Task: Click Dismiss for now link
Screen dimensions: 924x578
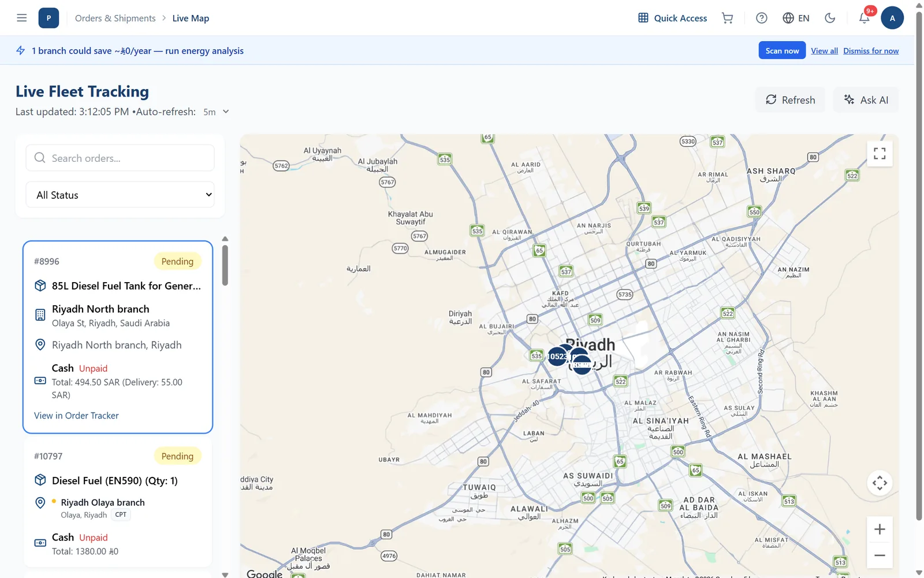Action: [x=871, y=51]
